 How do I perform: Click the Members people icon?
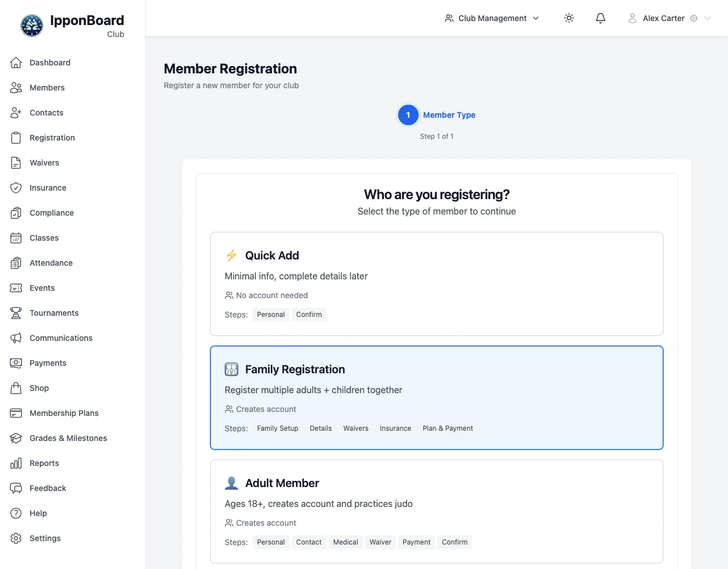pyautogui.click(x=16, y=88)
